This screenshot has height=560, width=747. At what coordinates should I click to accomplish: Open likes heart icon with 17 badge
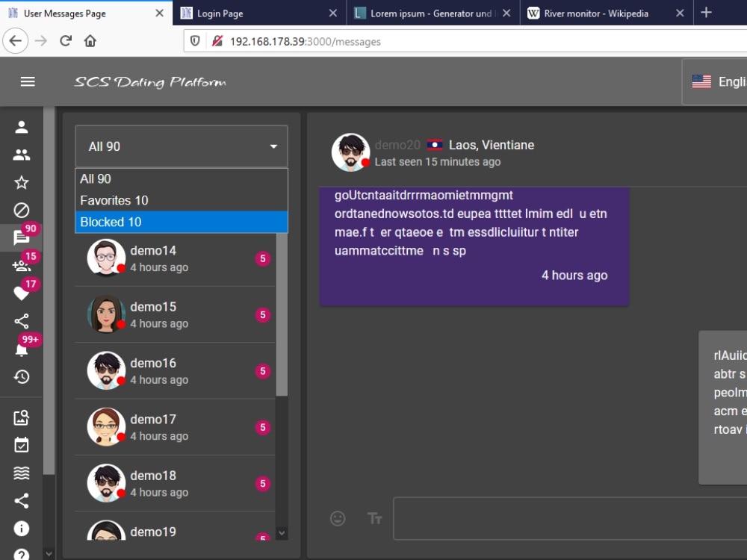22,293
